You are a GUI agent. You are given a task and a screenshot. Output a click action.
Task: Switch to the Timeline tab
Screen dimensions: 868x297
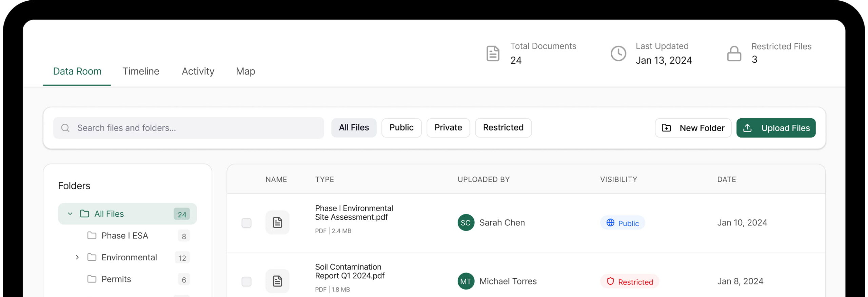point(141,71)
